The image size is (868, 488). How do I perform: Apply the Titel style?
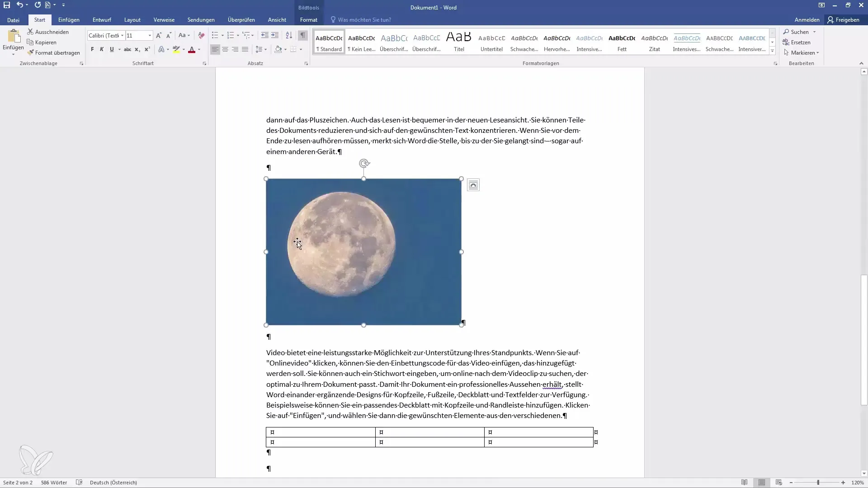point(459,42)
